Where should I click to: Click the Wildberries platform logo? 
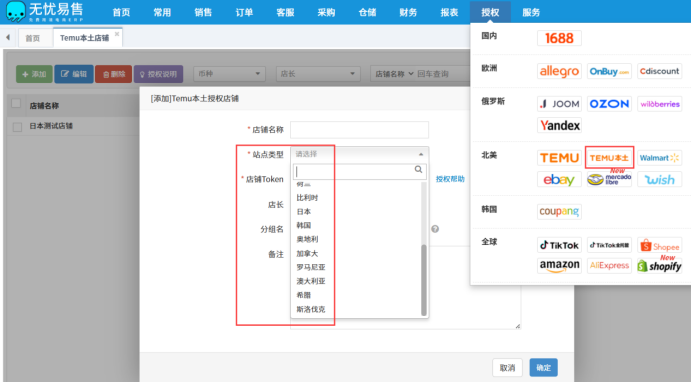[659, 104]
